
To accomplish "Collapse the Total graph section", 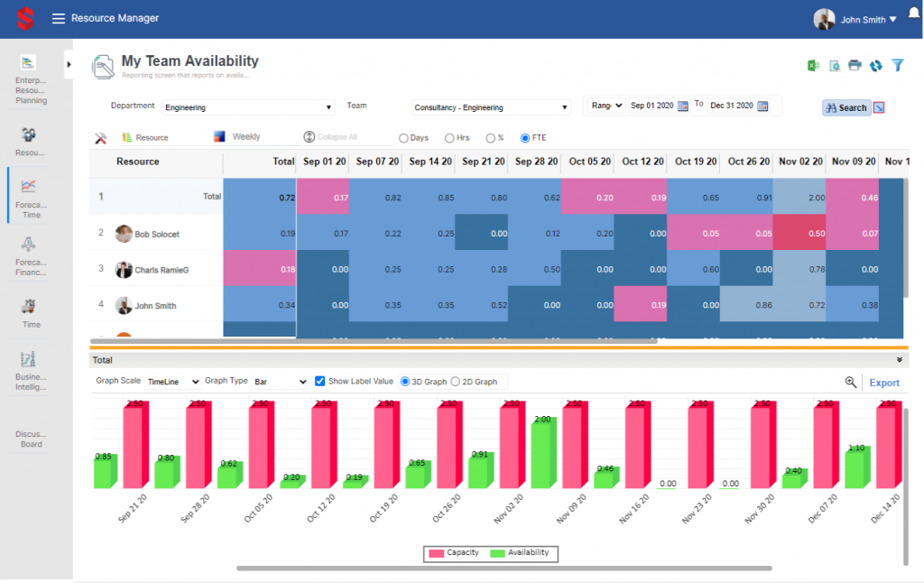I will point(899,358).
